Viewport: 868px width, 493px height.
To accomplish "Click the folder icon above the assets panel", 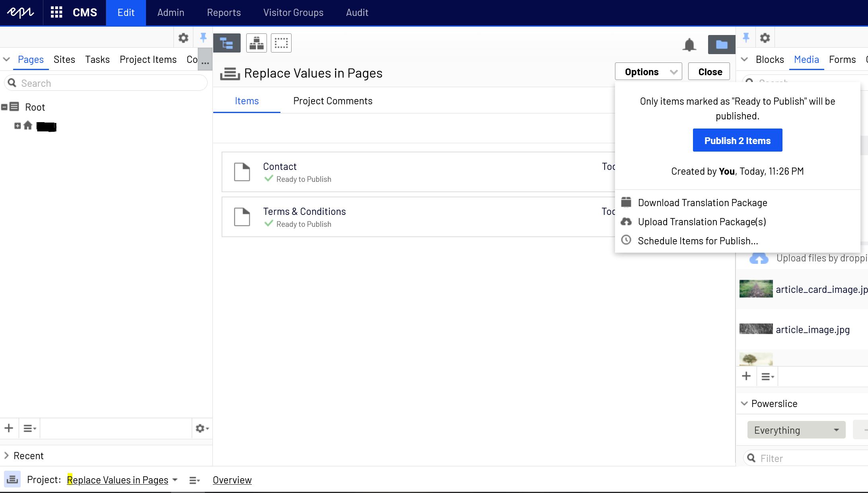I will [721, 45].
